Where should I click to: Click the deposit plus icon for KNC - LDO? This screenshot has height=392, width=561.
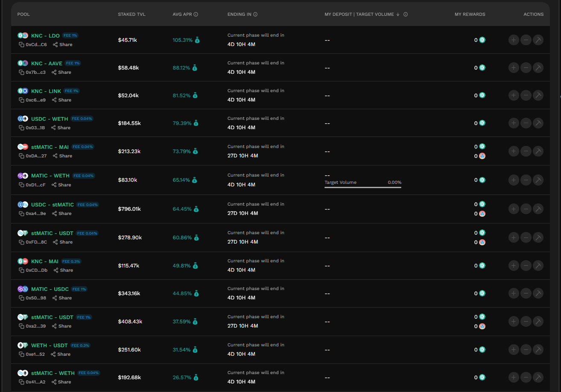pyautogui.click(x=514, y=40)
